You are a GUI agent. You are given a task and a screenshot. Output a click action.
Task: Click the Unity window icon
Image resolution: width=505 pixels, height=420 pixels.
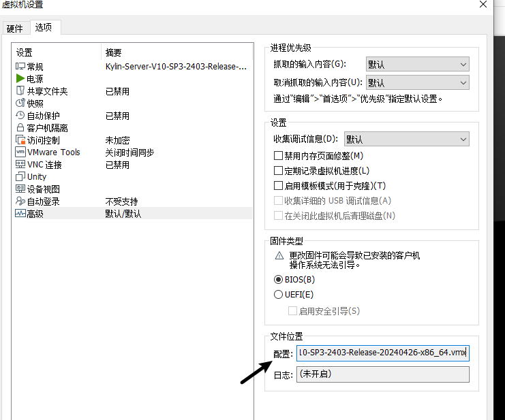[20, 176]
